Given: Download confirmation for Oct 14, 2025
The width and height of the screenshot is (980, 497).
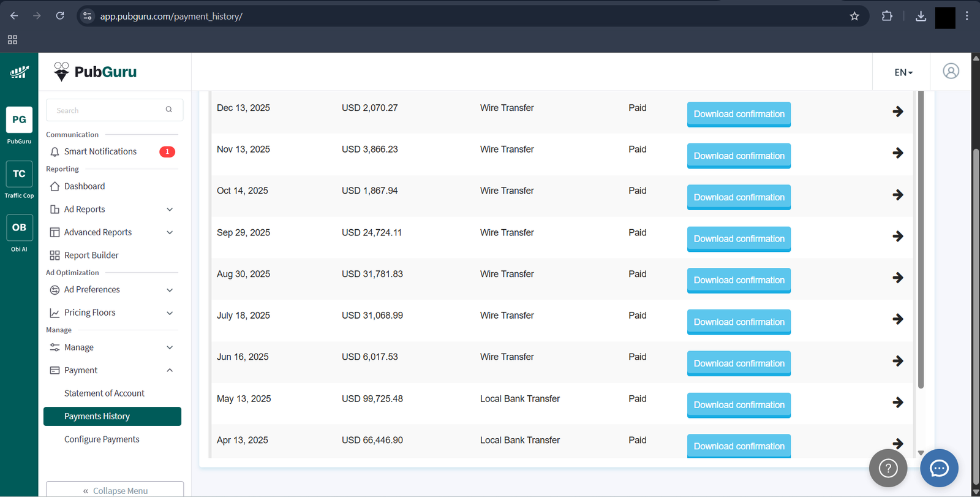Looking at the screenshot, I should pyautogui.click(x=739, y=197).
